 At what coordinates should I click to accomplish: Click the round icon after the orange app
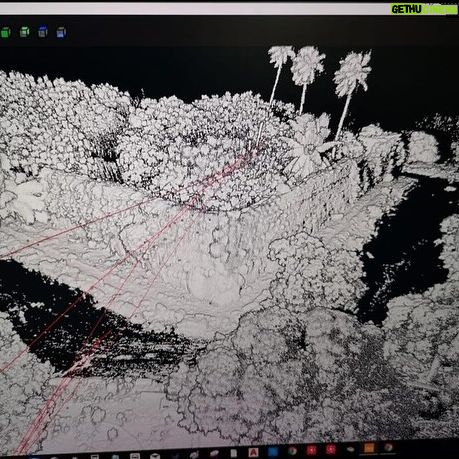click(x=388, y=447)
